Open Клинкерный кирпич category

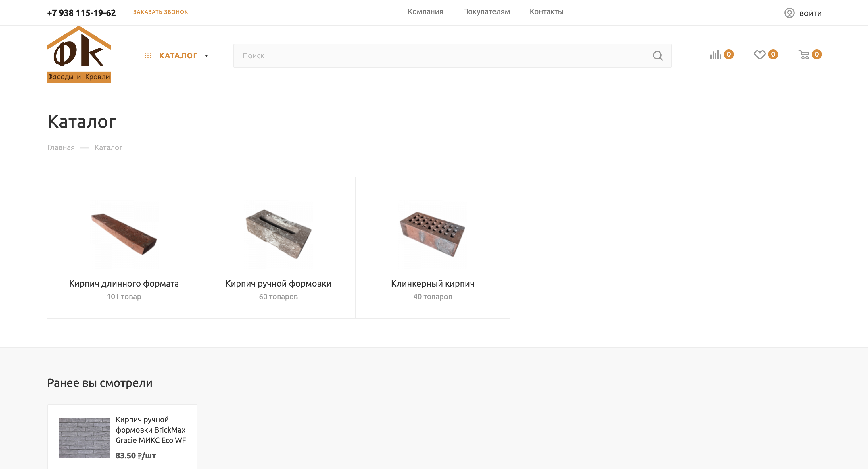433,284
